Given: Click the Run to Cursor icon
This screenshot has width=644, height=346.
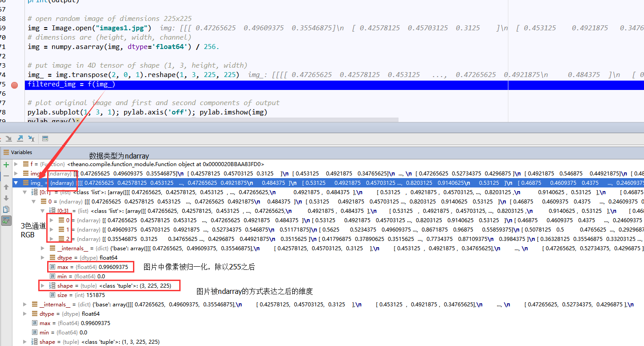Looking at the screenshot, I should 31,138.
